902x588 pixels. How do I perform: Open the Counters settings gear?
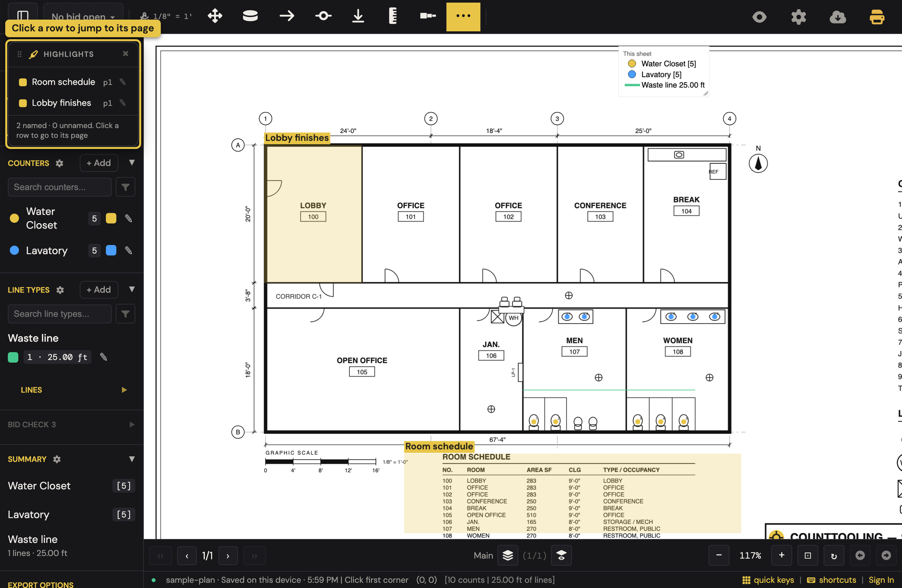[x=59, y=163]
